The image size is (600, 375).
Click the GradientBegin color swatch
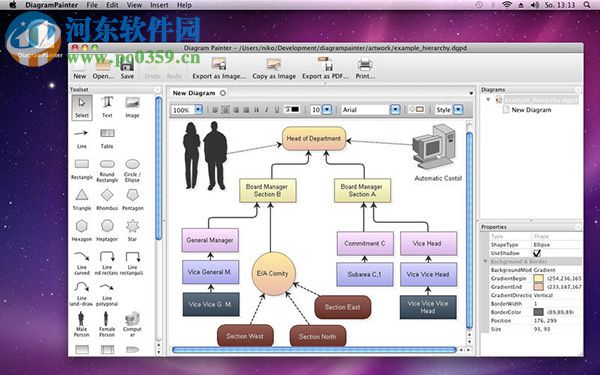[x=538, y=278]
